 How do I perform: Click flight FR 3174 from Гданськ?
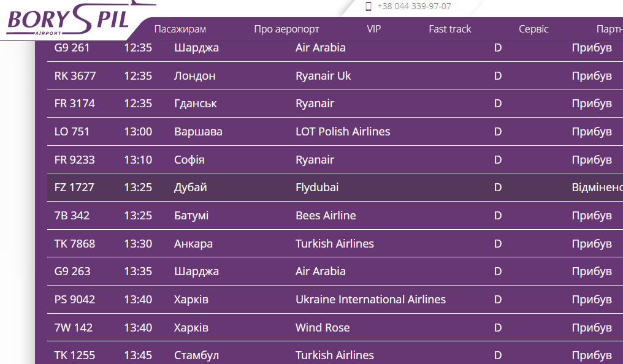tap(75, 104)
